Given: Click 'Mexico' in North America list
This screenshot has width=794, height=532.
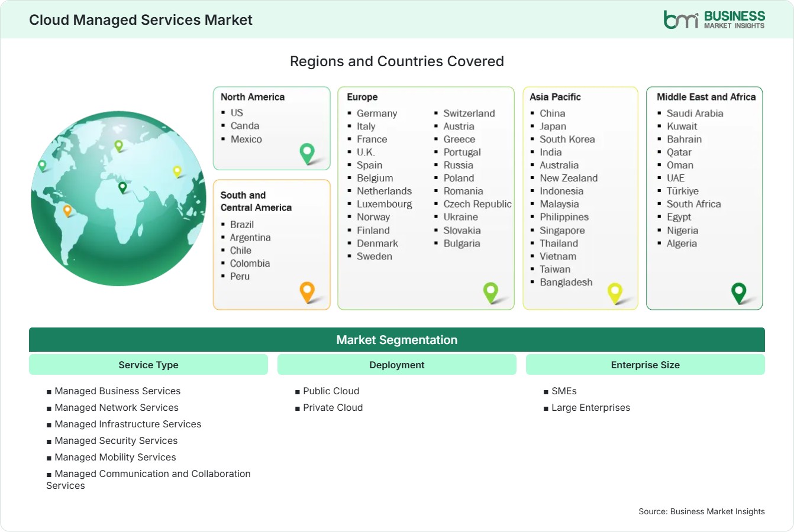Looking at the screenshot, I should pos(246,140).
